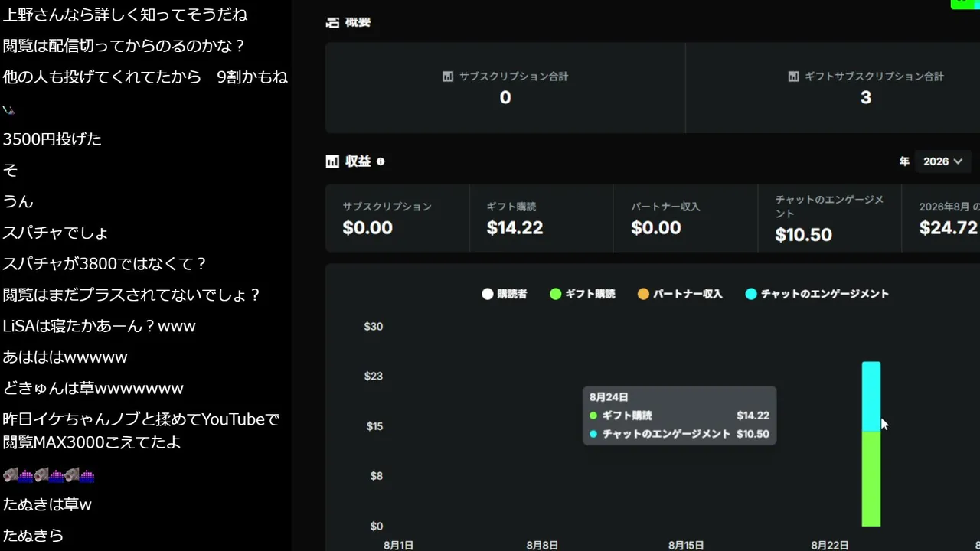Toggle the ギフト購読 legend series
This screenshot has width=980, height=551.
583,294
